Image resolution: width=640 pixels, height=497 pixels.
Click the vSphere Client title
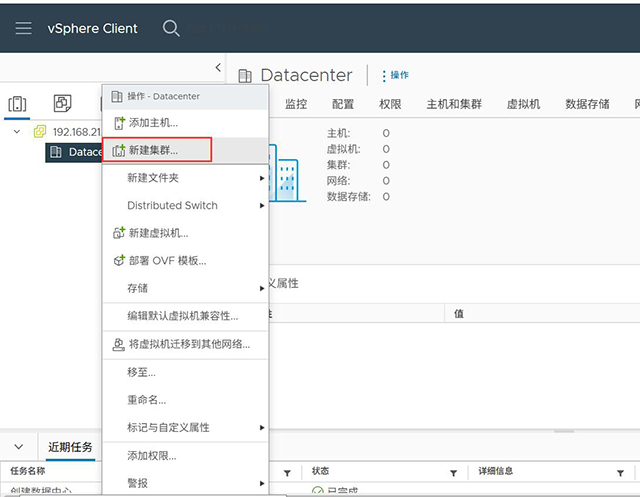pyautogui.click(x=92, y=28)
